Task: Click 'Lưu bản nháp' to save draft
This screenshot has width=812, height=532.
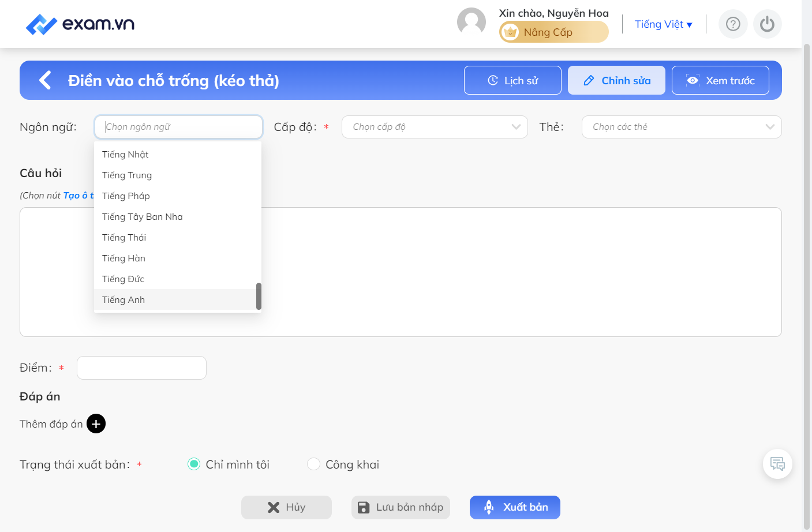Action: (401, 507)
